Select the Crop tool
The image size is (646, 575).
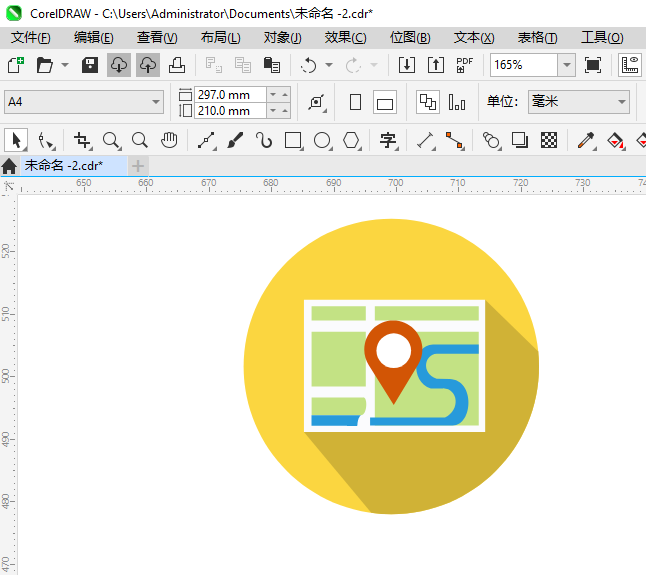[82, 140]
